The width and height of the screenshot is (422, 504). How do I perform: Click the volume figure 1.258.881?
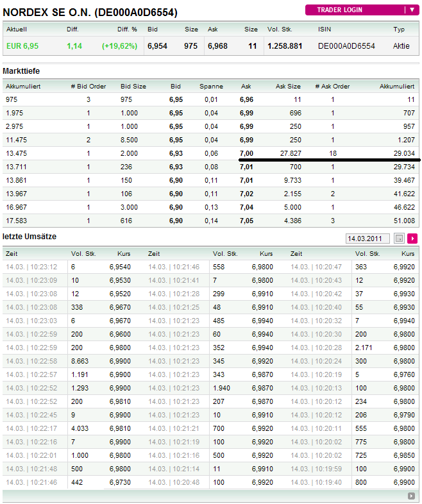tap(285, 46)
